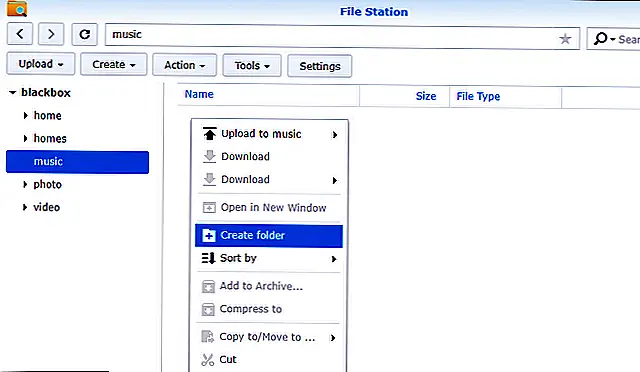Click the Cut scissors icon
This screenshot has height=372, width=640.
(208, 360)
